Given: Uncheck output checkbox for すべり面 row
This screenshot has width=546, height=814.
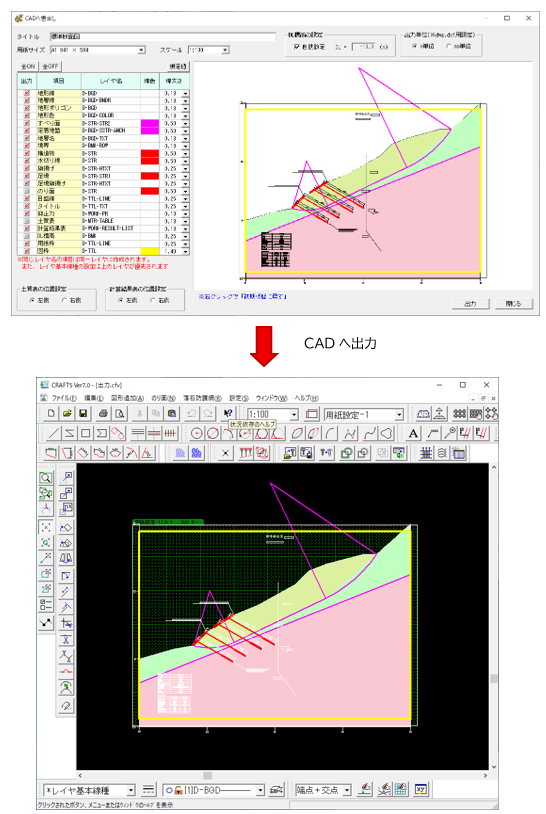Looking at the screenshot, I should (x=27, y=124).
